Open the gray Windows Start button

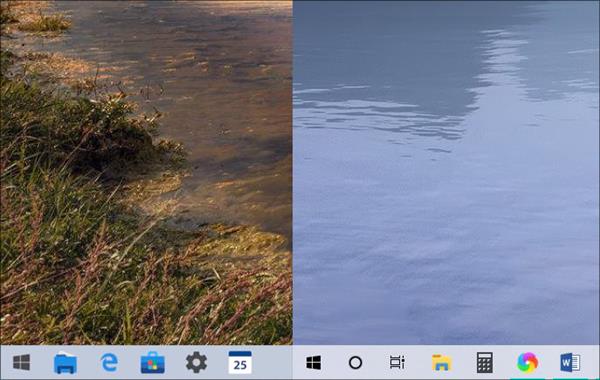click(x=21, y=362)
